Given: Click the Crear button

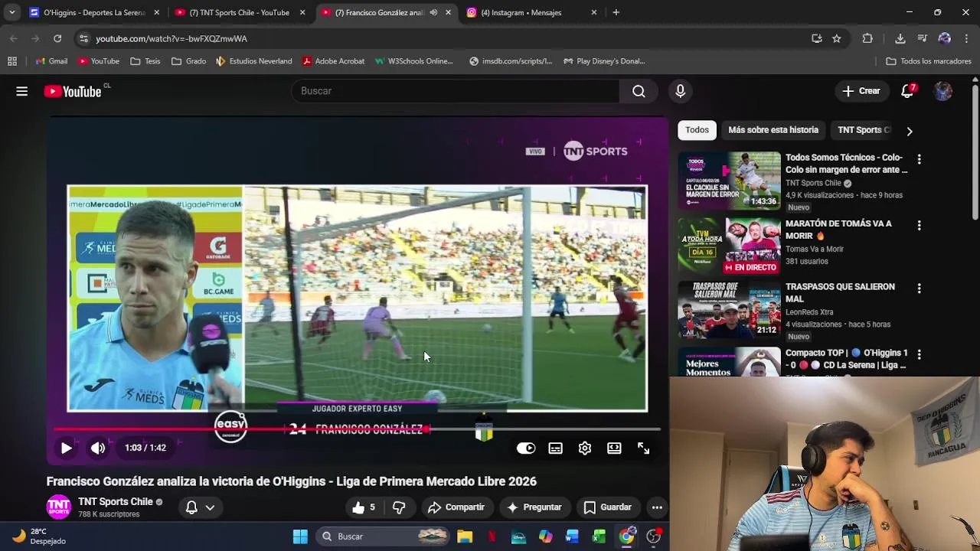Looking at the screenshot, I should (x=861, y=91).
